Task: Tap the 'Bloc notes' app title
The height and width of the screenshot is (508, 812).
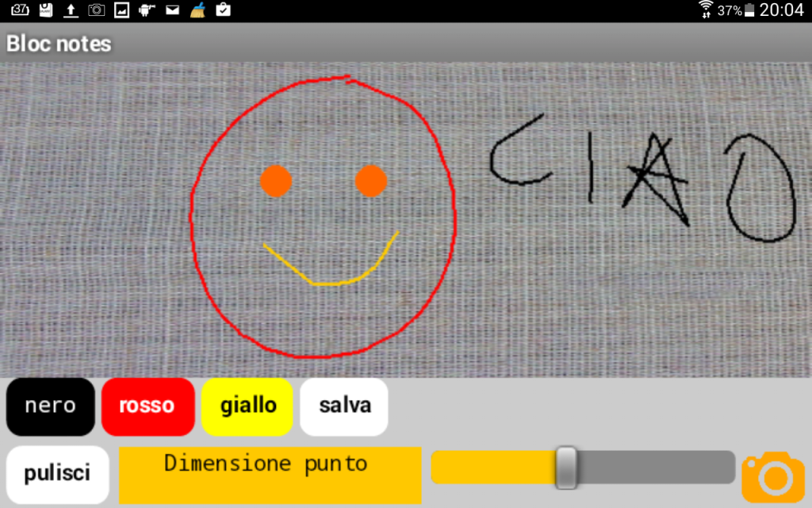Action: (59, 44)
